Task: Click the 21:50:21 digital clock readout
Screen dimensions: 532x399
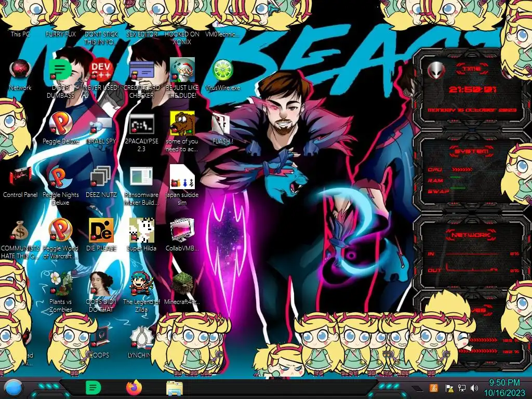Action: pos(472,89)
